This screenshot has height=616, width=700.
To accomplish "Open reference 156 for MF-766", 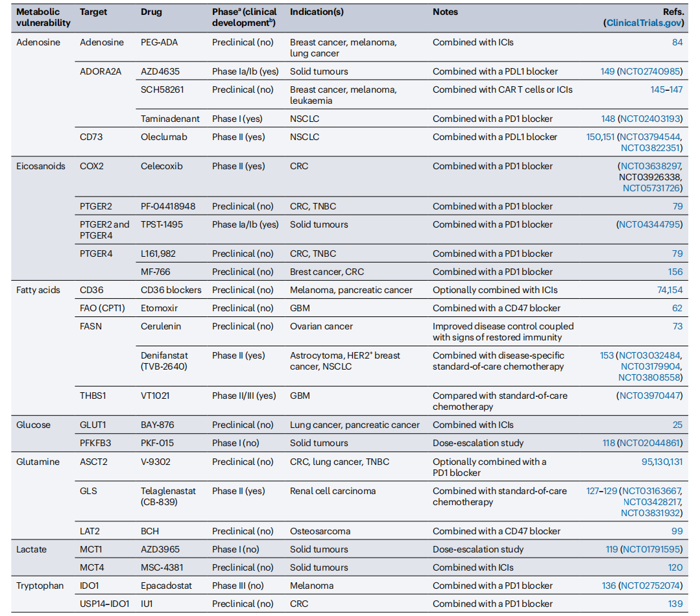I will 675,272.
